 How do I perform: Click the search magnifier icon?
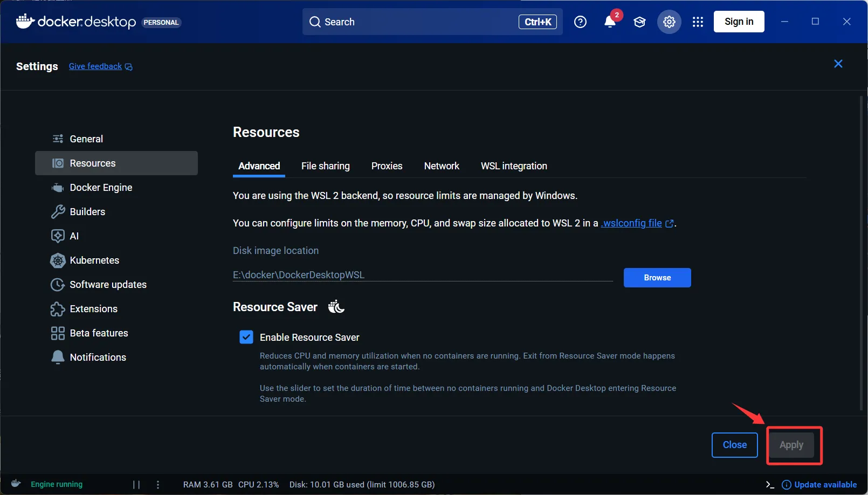pyautogui.click(x=315, y=22)
